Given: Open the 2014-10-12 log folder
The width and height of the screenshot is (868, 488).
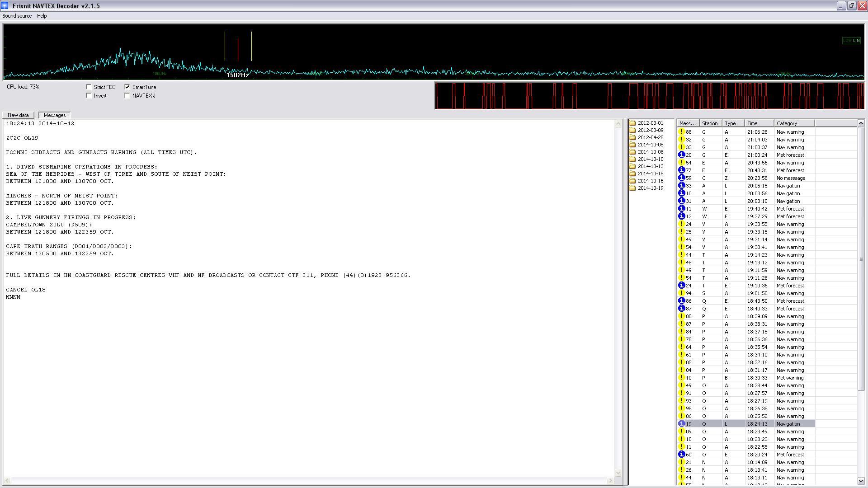Looking at the screenshot, I should point(650,166).
